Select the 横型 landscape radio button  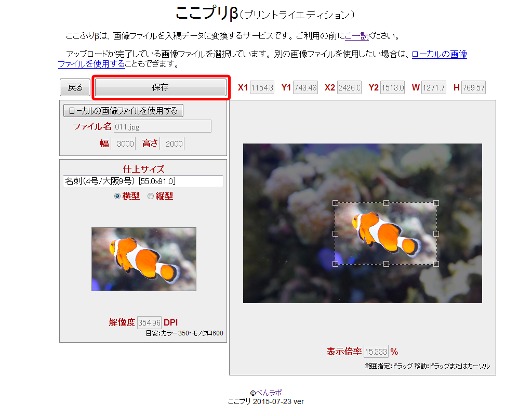tap(117, 196)
